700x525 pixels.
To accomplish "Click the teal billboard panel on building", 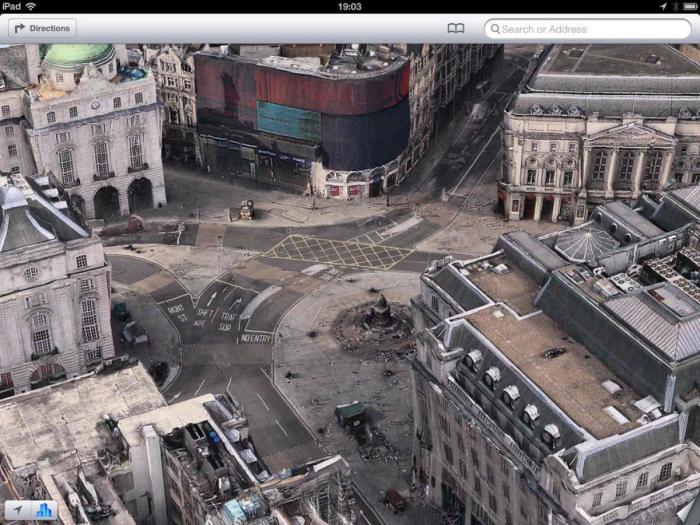I will point(289,121).
